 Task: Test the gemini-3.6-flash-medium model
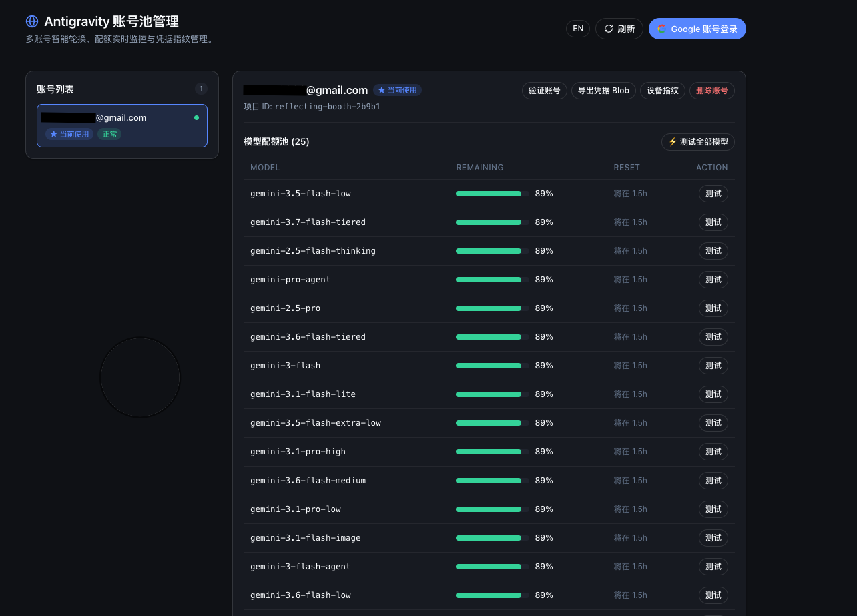pyautogui.click(x=713, y=481)
